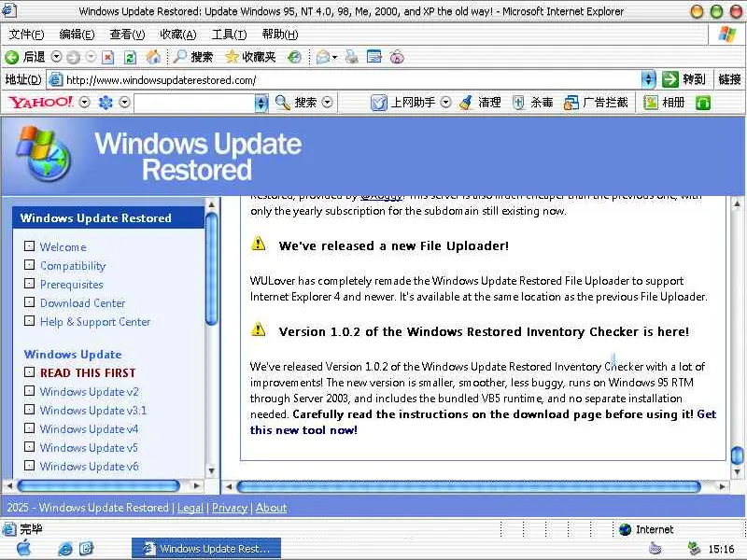747x560 pixels.
Task: Click the Internet Explorer quick launch icon
Action: coord(64,549)
